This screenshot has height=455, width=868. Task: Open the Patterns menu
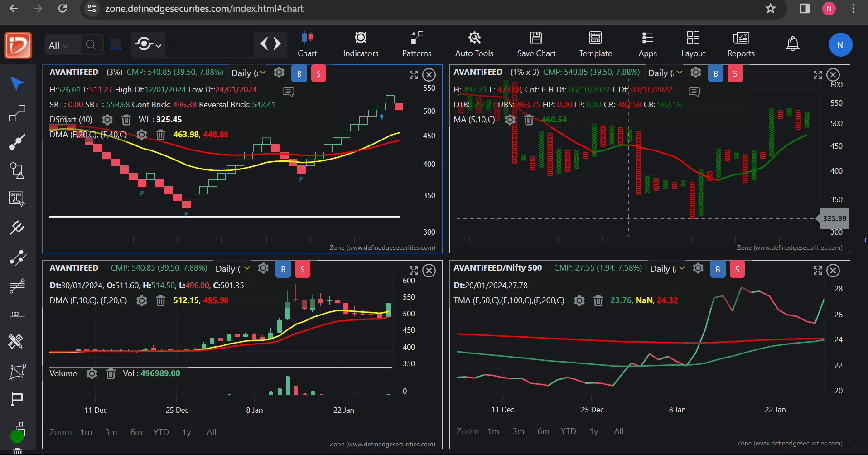[x=417, y=44]
